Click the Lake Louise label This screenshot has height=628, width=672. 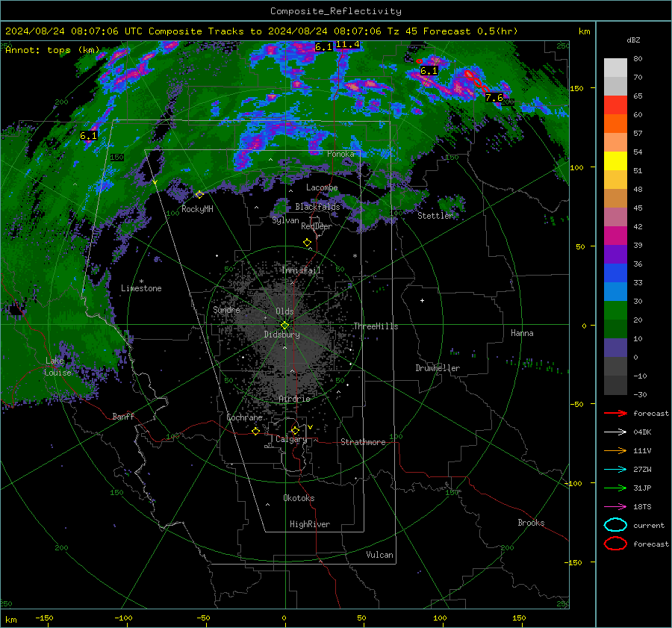click(57, 367)
